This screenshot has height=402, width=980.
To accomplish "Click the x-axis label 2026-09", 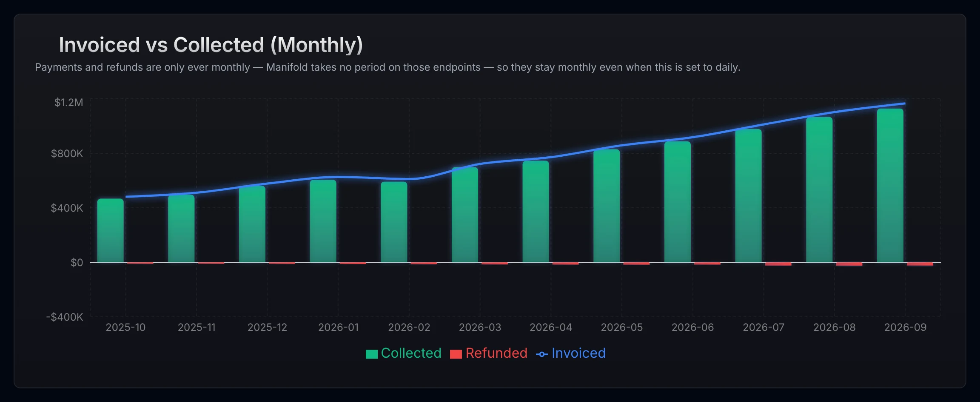I will click(x=906, y=327).
